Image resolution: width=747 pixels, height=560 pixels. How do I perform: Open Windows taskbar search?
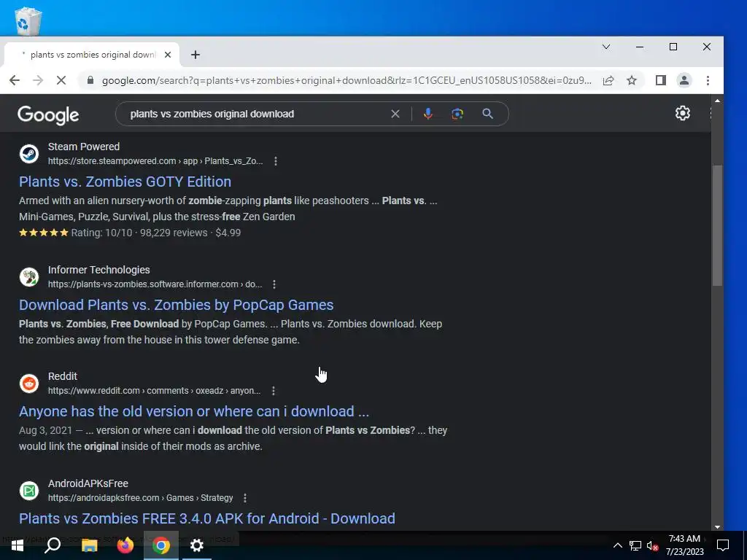pos(53,545)
